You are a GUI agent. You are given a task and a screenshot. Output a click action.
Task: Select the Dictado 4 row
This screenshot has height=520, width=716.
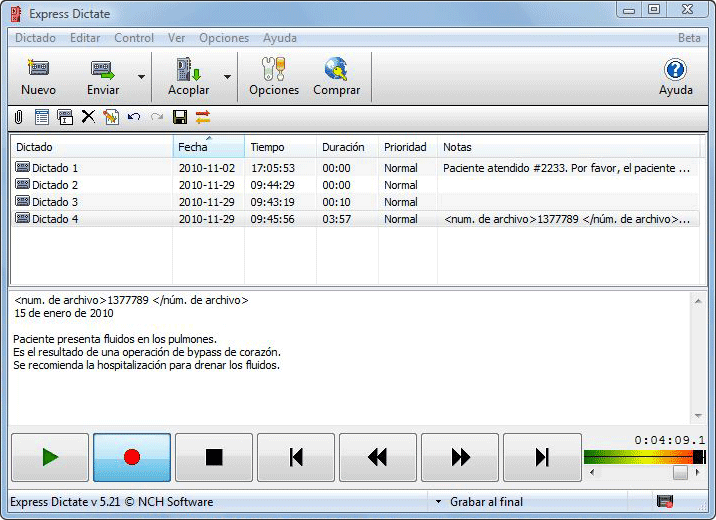(x=355, y=219)
